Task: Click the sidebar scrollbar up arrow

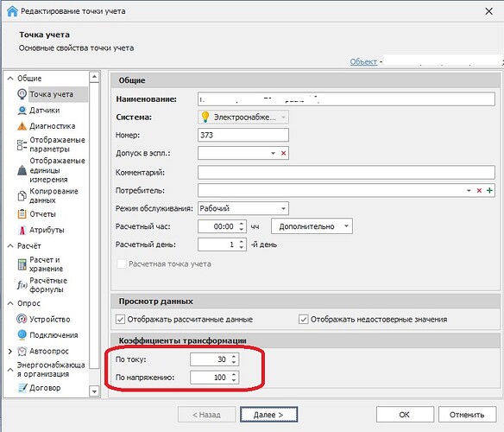Action: pyautogui.click(x=94, y=77)
